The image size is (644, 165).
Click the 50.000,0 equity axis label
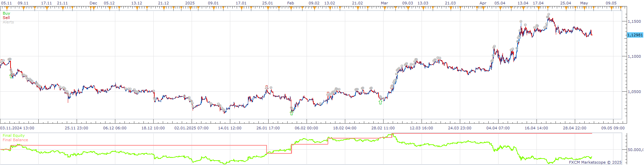click(635, 149)
